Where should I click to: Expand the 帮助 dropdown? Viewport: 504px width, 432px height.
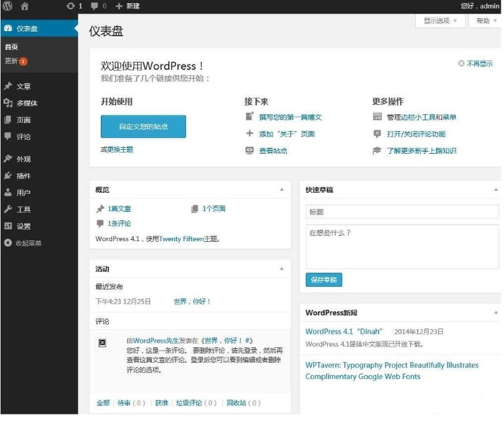pos(485,21)
